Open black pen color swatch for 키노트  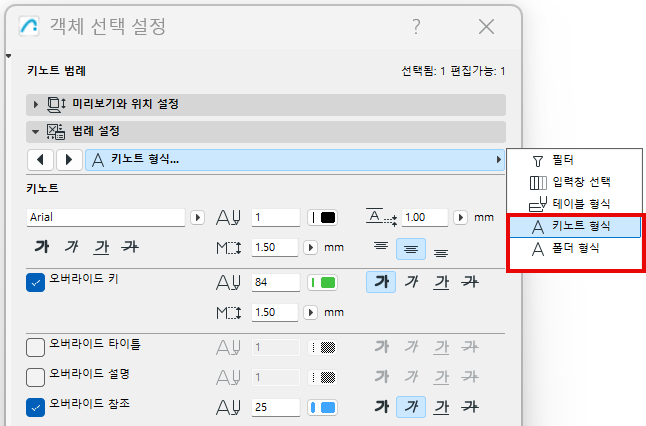[323, 217]
